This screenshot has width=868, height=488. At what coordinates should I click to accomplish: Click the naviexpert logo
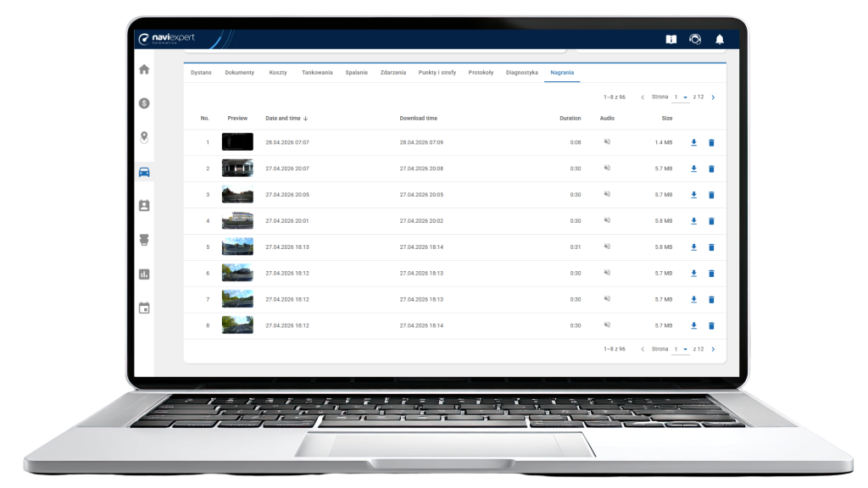pos(166,38)
